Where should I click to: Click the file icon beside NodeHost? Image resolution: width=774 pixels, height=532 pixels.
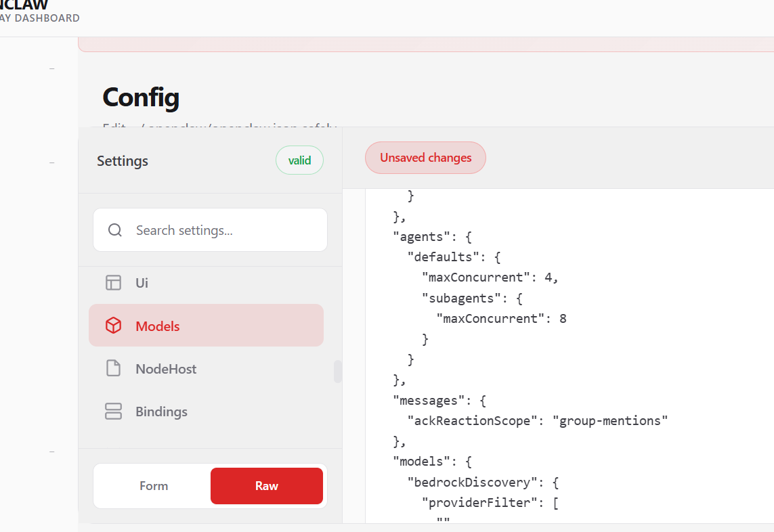pos(113,369)
